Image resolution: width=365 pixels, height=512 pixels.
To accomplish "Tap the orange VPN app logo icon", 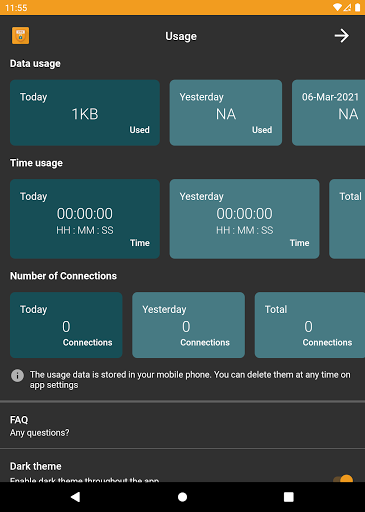I will click(x=20, y=36).
